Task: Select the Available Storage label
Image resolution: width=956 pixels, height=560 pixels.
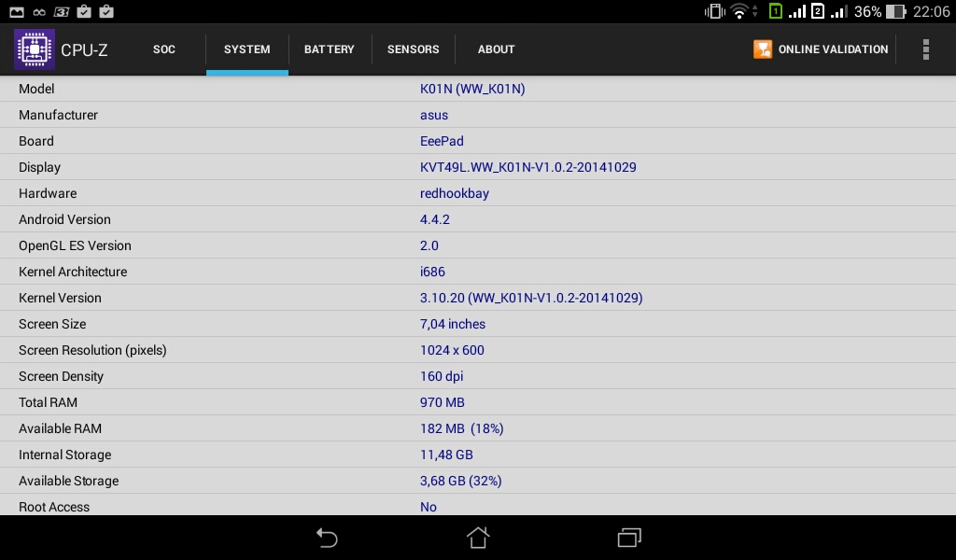Action: pyautogui.click(x=69, y=482)
